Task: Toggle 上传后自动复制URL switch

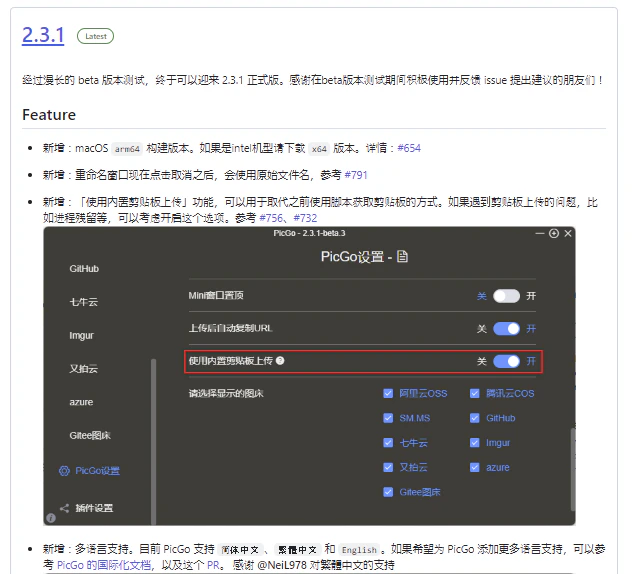Action: [x=506, y=329]
